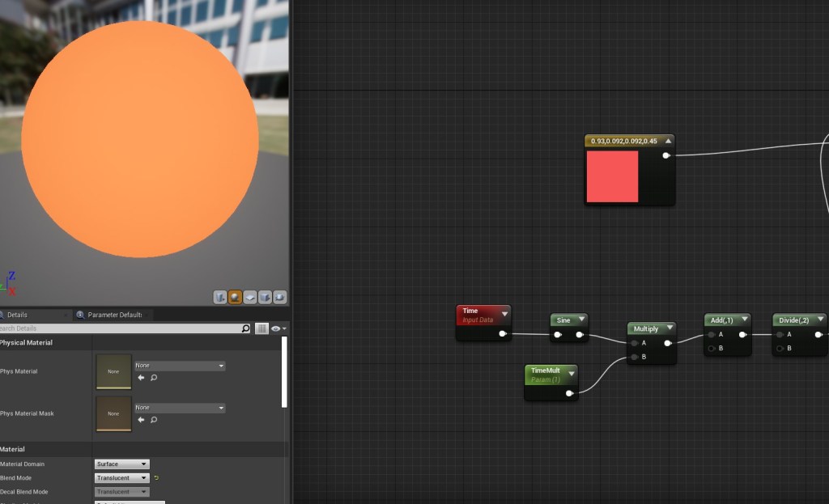Click the red color swatch in constant node

pos(612,176)
